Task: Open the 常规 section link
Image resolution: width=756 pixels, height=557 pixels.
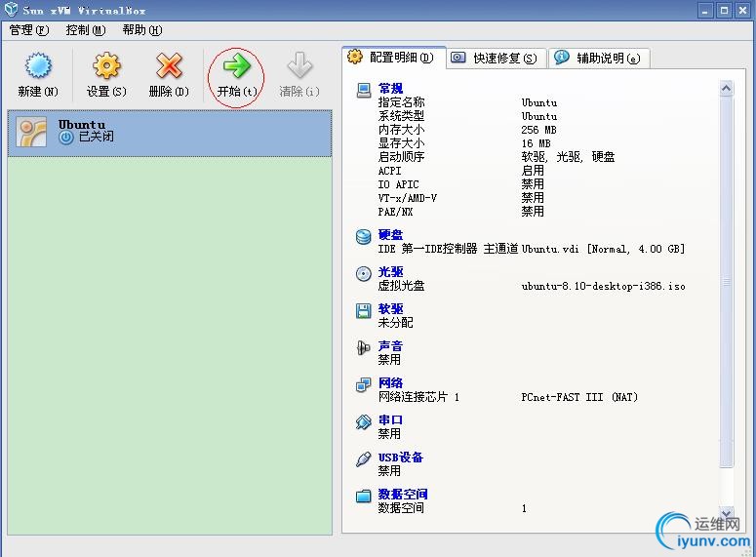Action: point(390,88)
